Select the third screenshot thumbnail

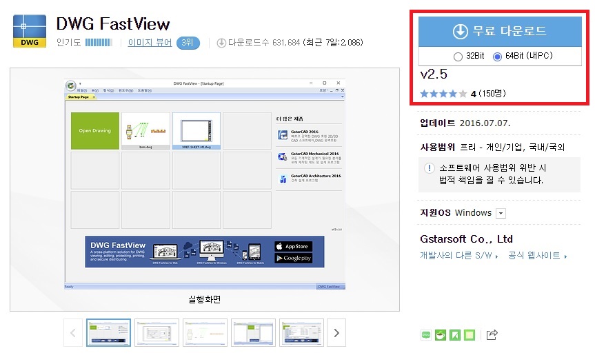tap(205, 332)
